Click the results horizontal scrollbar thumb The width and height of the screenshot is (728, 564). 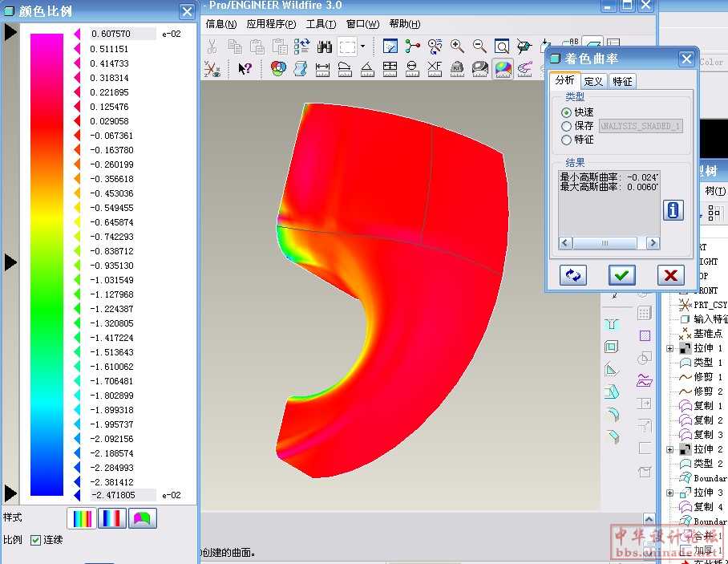coord(605,243)
